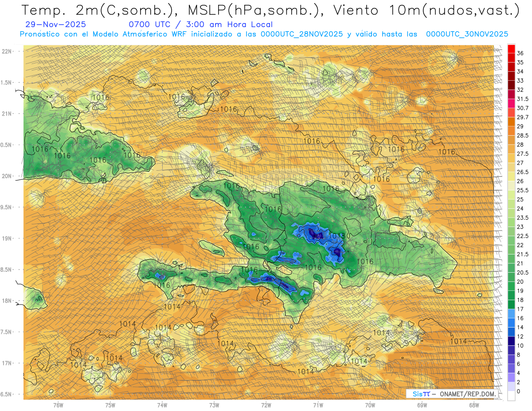Select the valid-until time "0000UTC_30NOV2025"
The height and width of the screenshot is (411, 532).
(467, 34)
